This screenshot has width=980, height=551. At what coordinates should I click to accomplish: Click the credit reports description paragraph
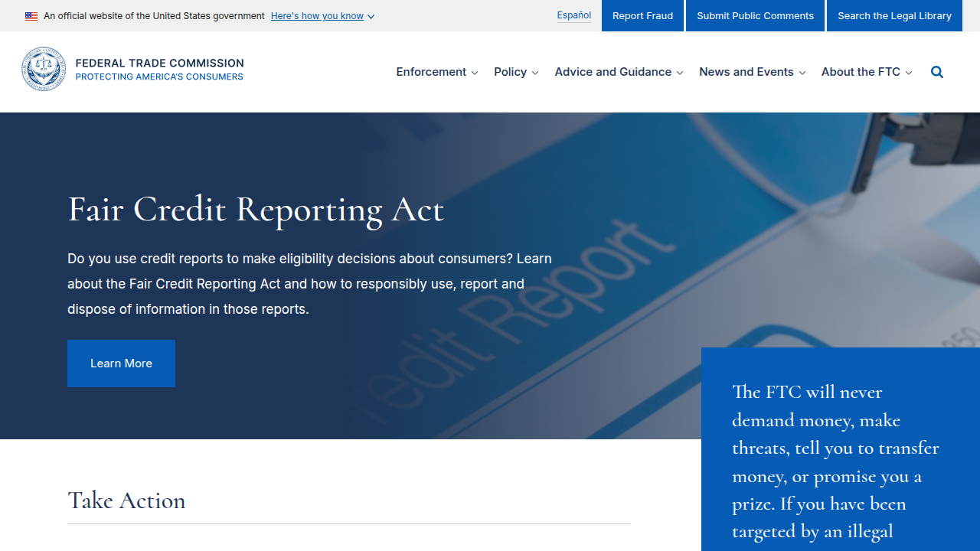click(x=309, y=284)
